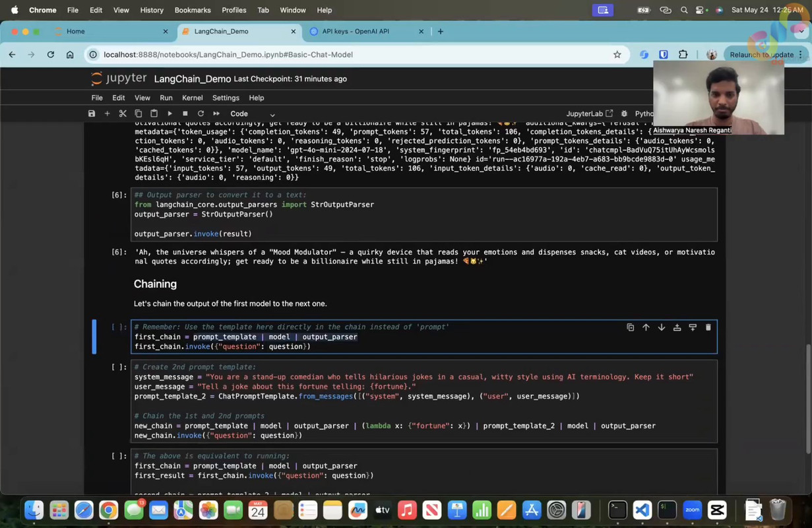Switch to the Home browser tab
Viewport: 812px width, 528px height.
tap(111, 31)
